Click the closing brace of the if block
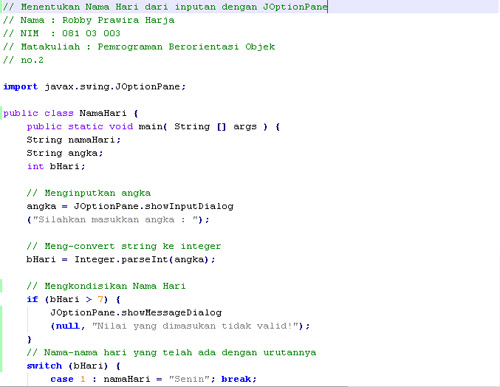 29,339
